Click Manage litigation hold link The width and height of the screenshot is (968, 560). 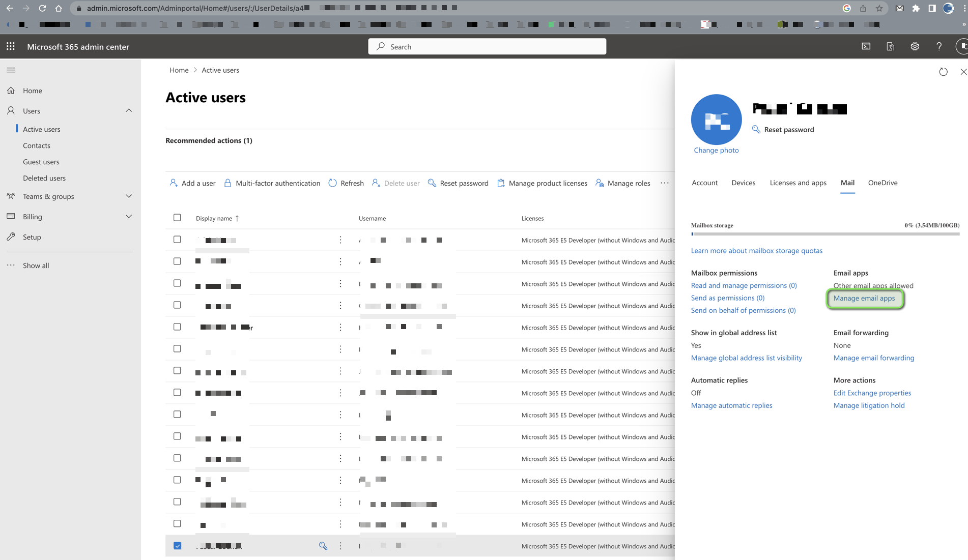pos(869,405)
